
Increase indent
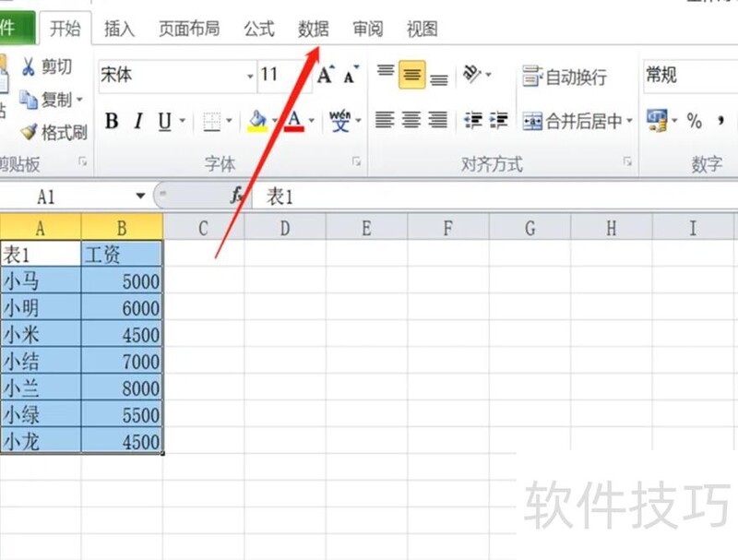[498, 120]
